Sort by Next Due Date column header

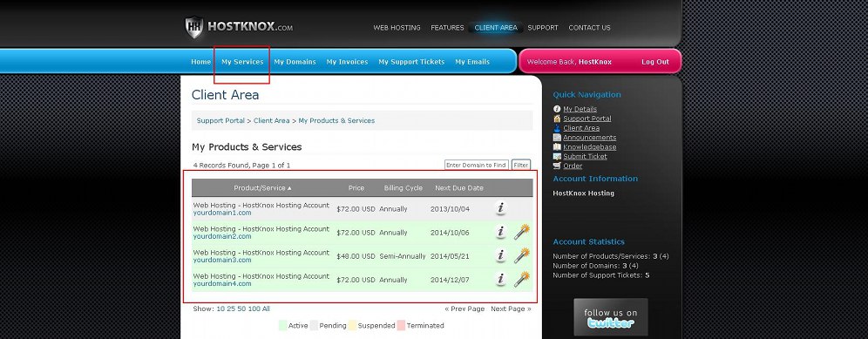pyautogui.click(x=459, y=187)
